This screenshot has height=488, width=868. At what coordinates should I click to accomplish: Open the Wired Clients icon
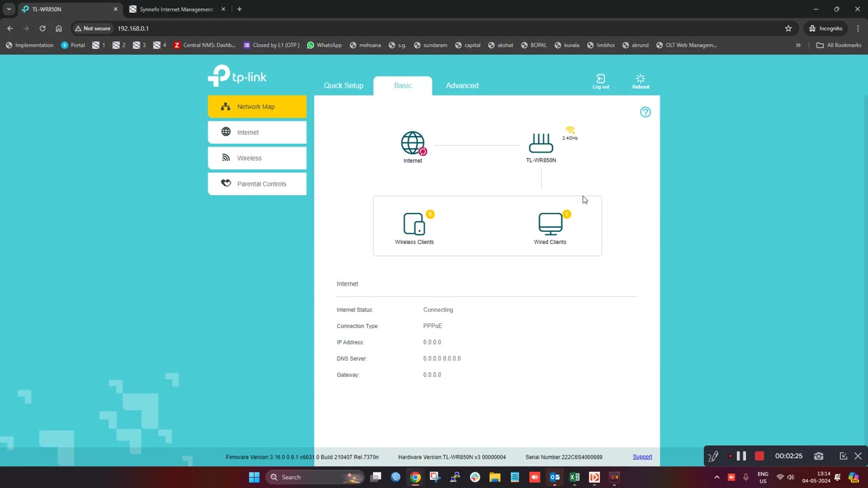[550, 224]
